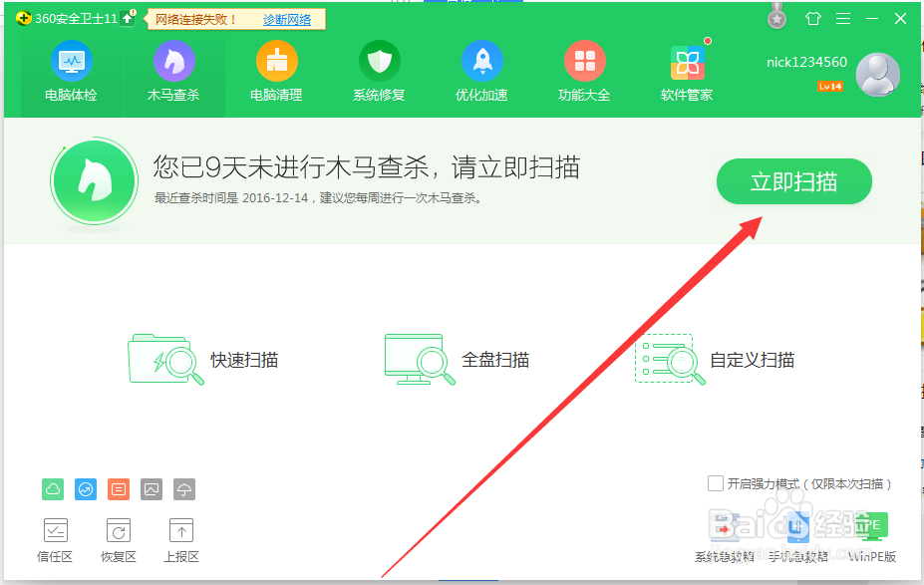The height and width of the screenshot is (585, 924).
Task: Open the 功能大全 section
Action: coord(584,70)
